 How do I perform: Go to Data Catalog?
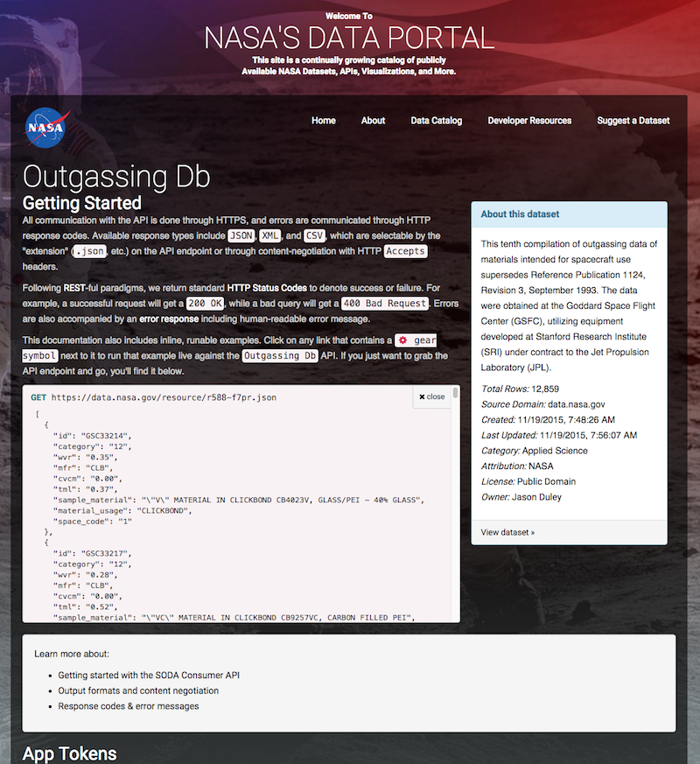[x=436, y=121]
